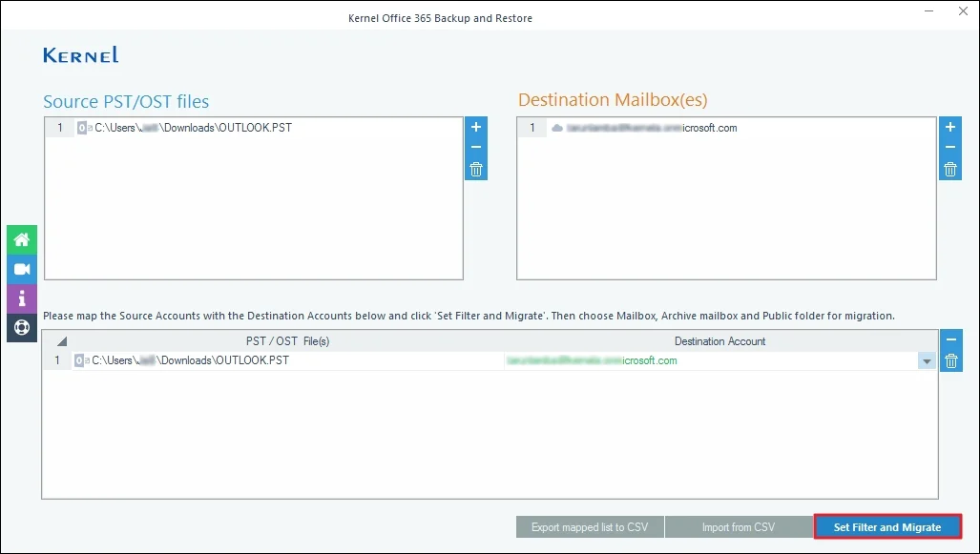The image size is (980, 554).
Task: Click the sort triangle in mapping table corner
Action: [62, 341]
